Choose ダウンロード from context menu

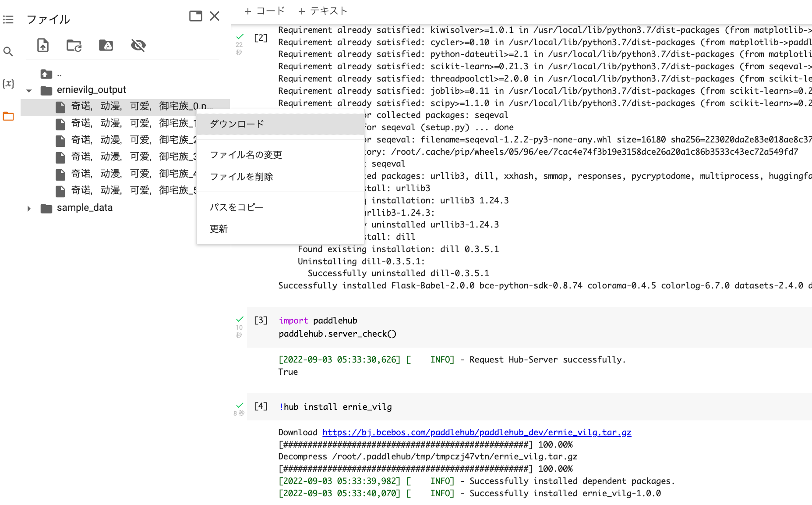click(x=280, y=124)
